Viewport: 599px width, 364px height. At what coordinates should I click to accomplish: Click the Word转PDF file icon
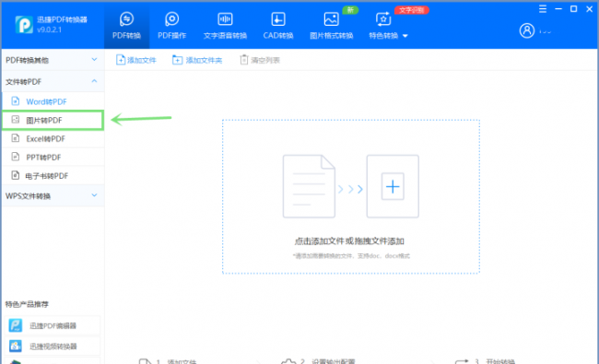pyautogui.click(x=16, y=101)
